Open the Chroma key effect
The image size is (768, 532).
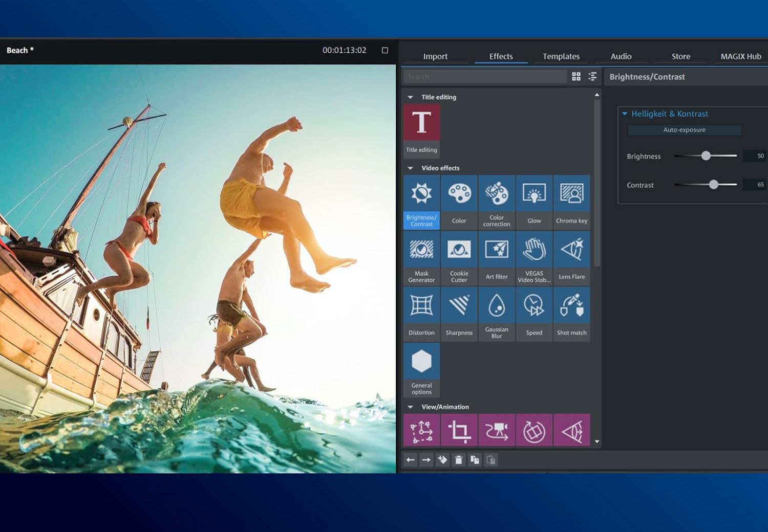(571, 202)
